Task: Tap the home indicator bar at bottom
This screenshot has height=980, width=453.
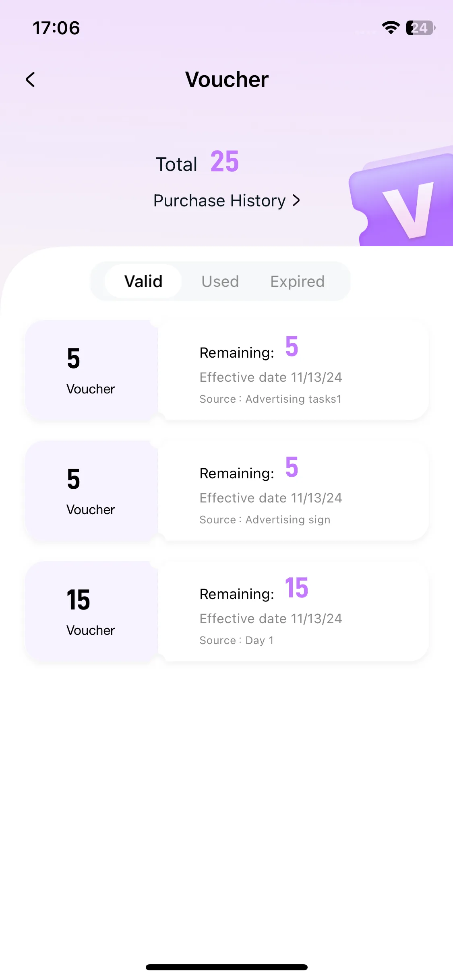Action: pos(227,967)
